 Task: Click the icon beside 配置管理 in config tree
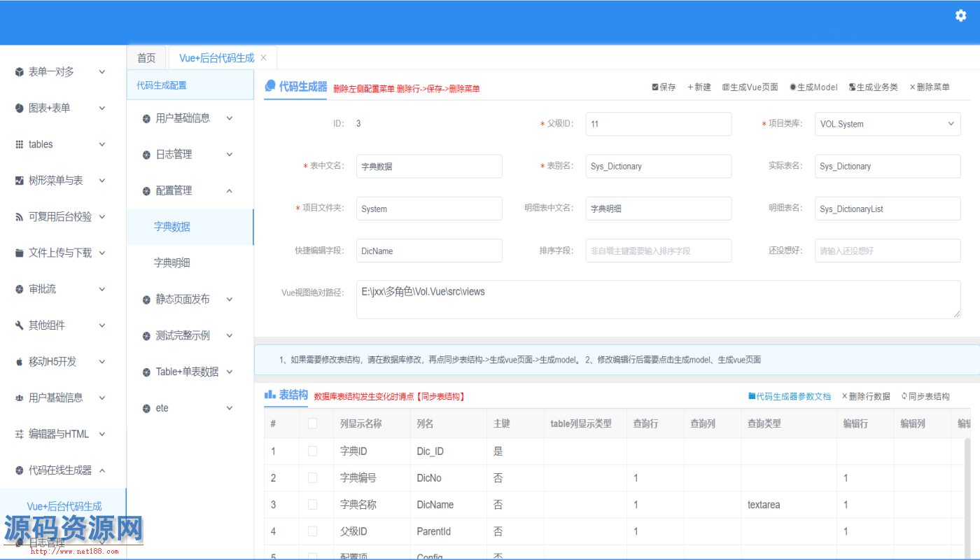click(x=146, y=191)
